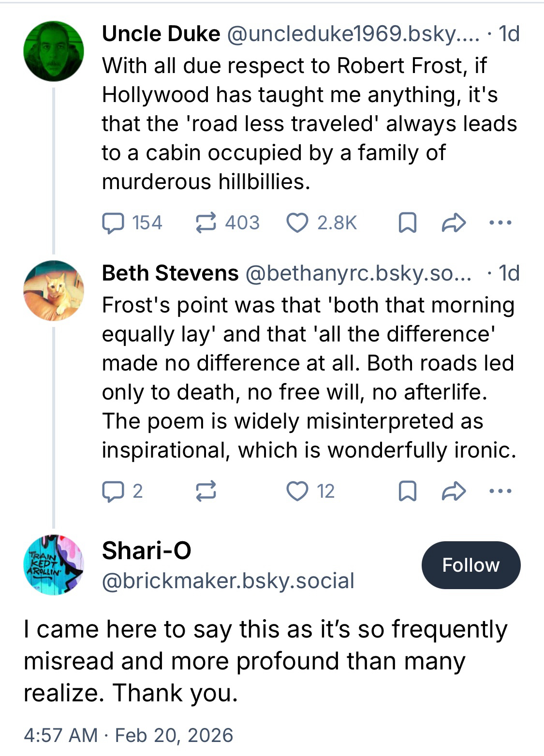The height and width of the screenshot is (756, 544).
Task: Open Uncle Duke's profile name
Action: point(161,34)
